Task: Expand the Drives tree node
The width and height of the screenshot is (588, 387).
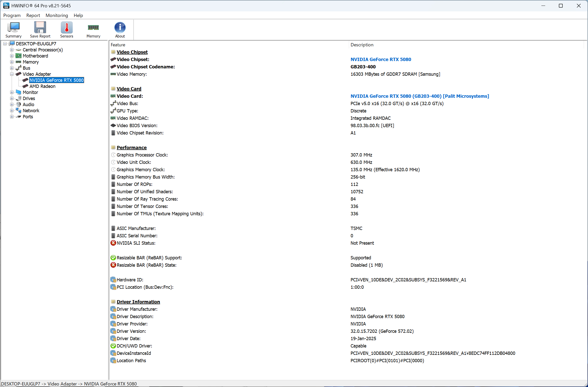Action: [x=12, y=99]
